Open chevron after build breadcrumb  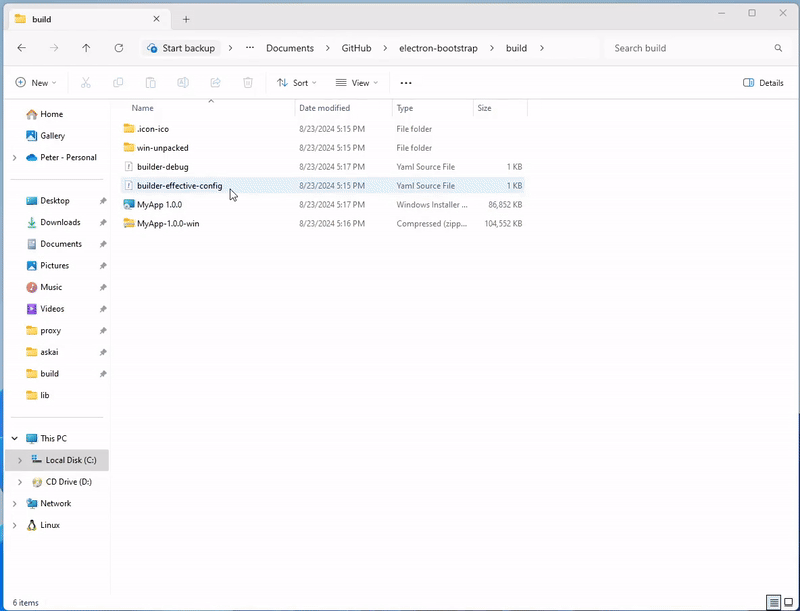point(542,48)
